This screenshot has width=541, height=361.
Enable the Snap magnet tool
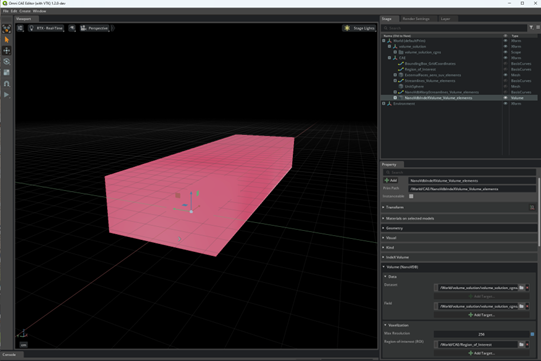(7, 84)
